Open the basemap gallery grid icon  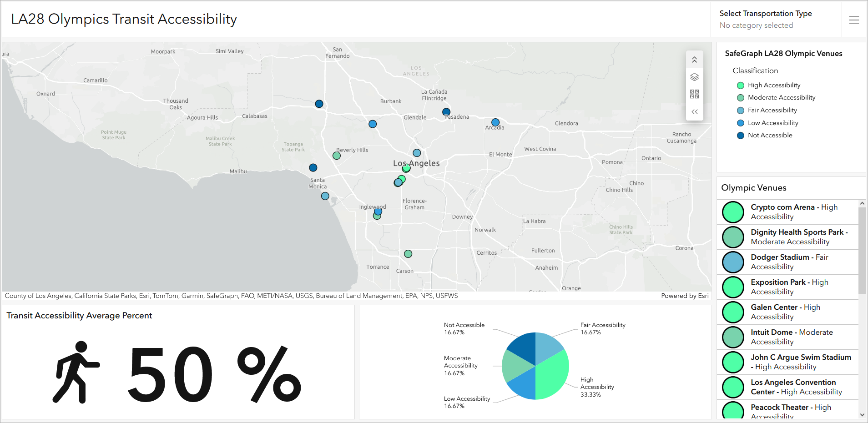694,94
